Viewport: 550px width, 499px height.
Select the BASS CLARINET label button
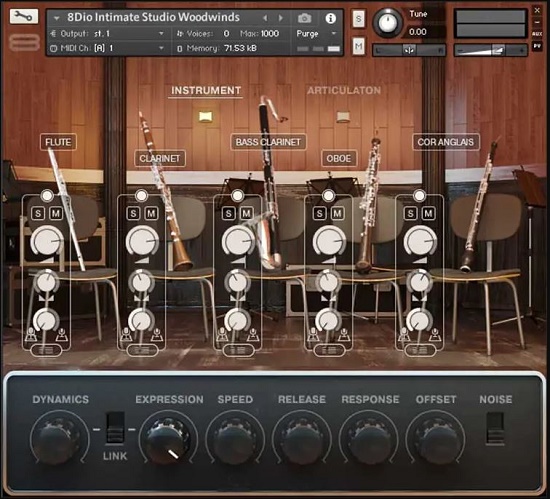pos(268,142)
